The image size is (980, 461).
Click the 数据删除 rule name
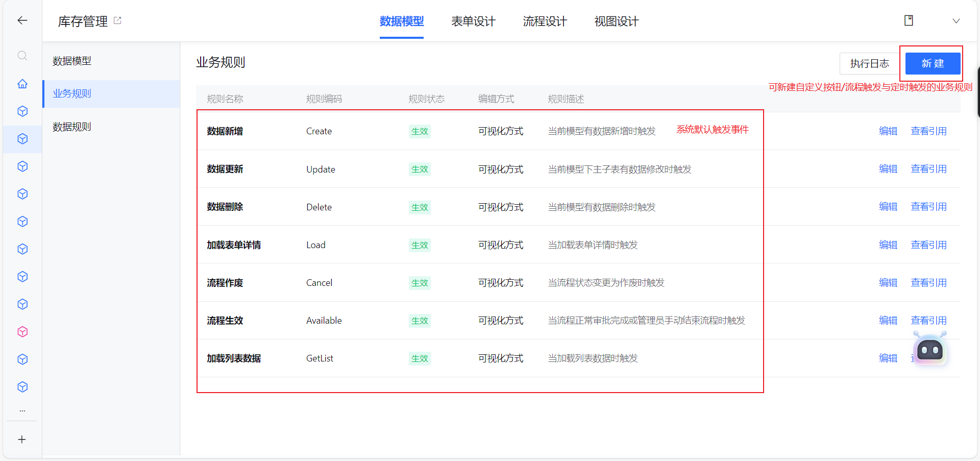coord(225,207)
